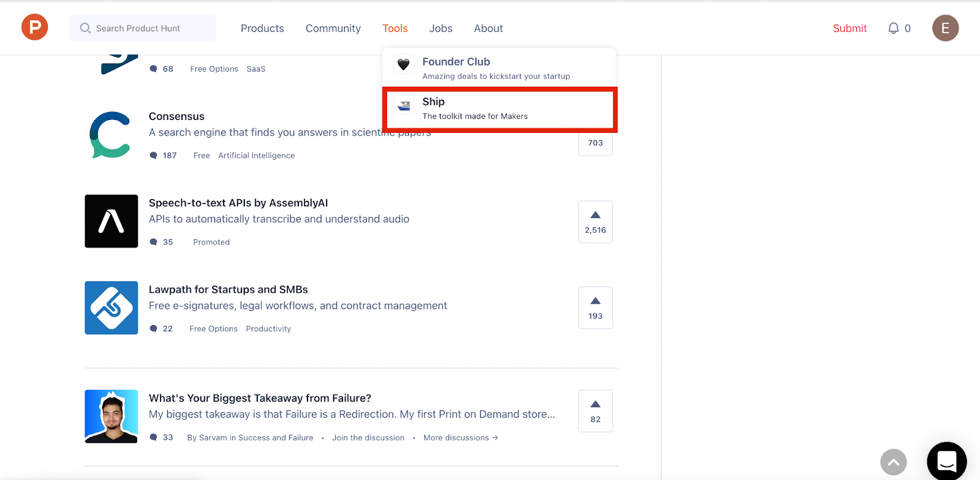Open the About menu
The image size is (980, 480).
click(488, 28)
